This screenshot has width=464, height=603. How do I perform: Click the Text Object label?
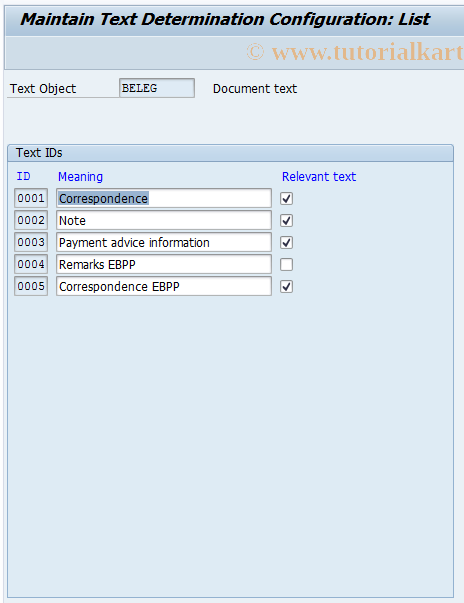pos(43,89)
